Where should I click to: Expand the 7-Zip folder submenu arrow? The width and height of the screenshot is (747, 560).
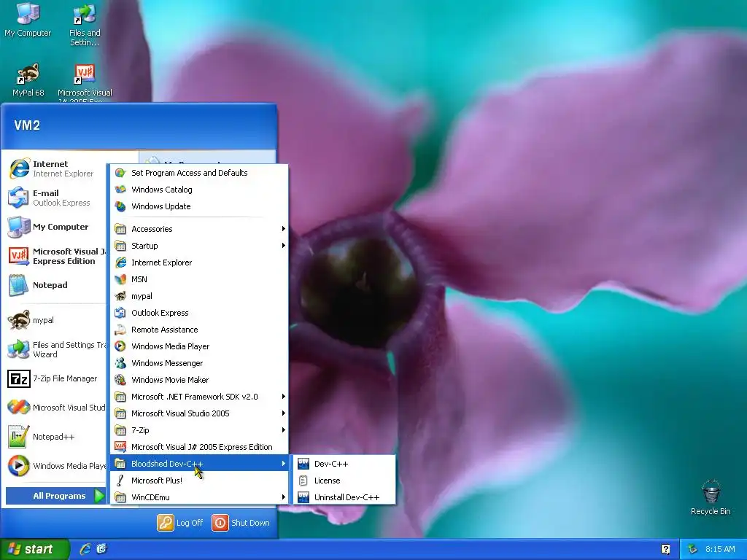(284, 430)
